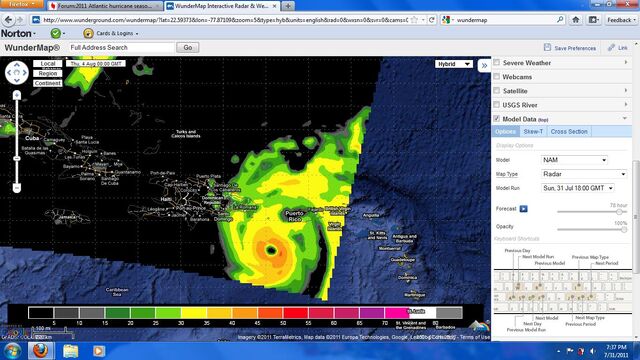Collapse side panel with double-arrow button
Image resolution: width=640 pixels, height=360 pixels.
click(x=484, y=65)
